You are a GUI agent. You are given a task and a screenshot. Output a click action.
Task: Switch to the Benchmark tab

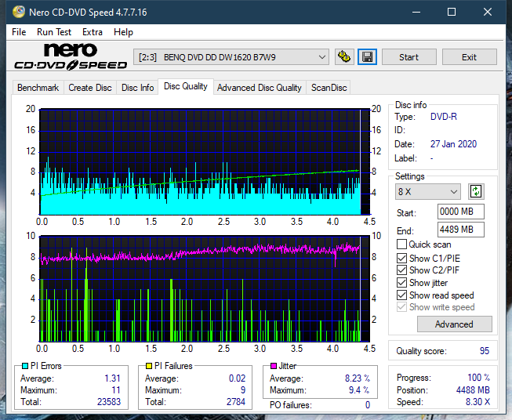tap(38, 88)
